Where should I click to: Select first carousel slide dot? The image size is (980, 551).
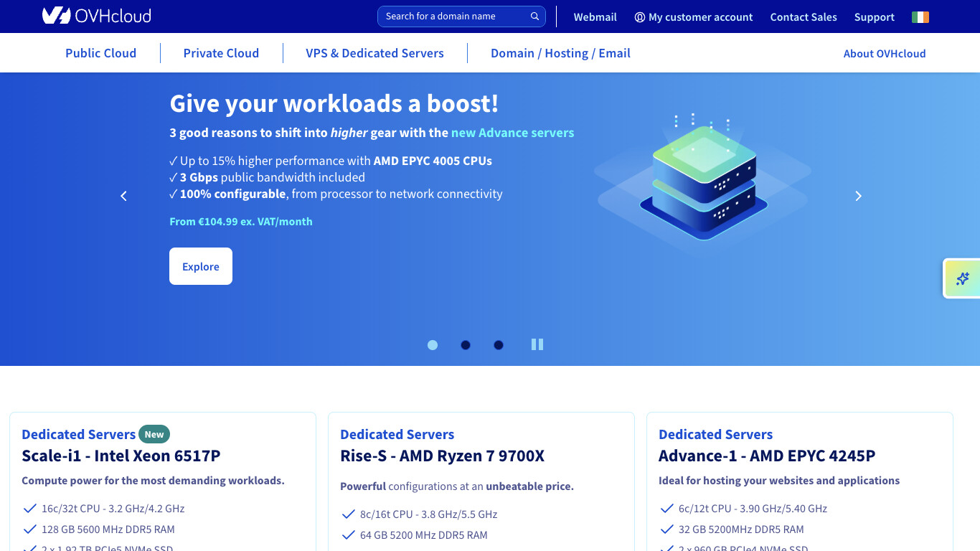point(433,345)
